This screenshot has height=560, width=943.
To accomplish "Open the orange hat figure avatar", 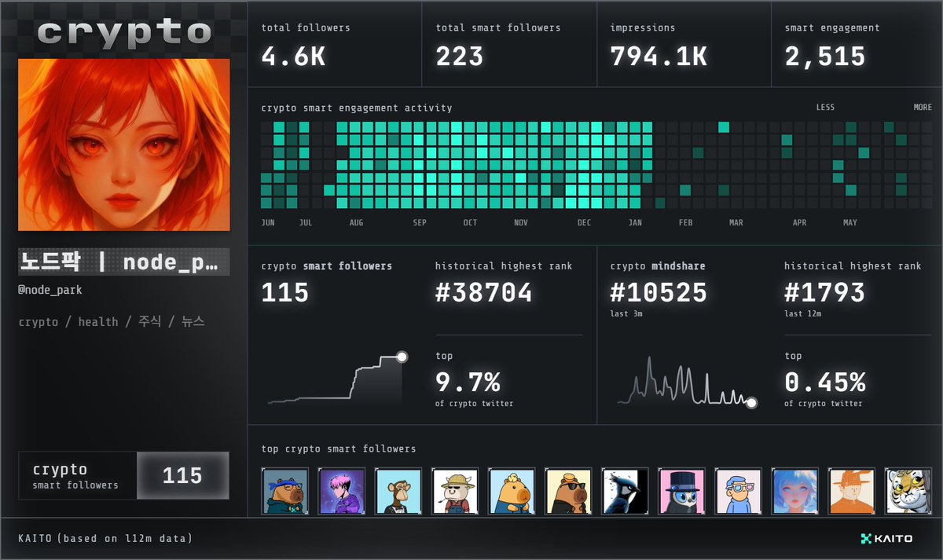I will [x=852, y=492].
